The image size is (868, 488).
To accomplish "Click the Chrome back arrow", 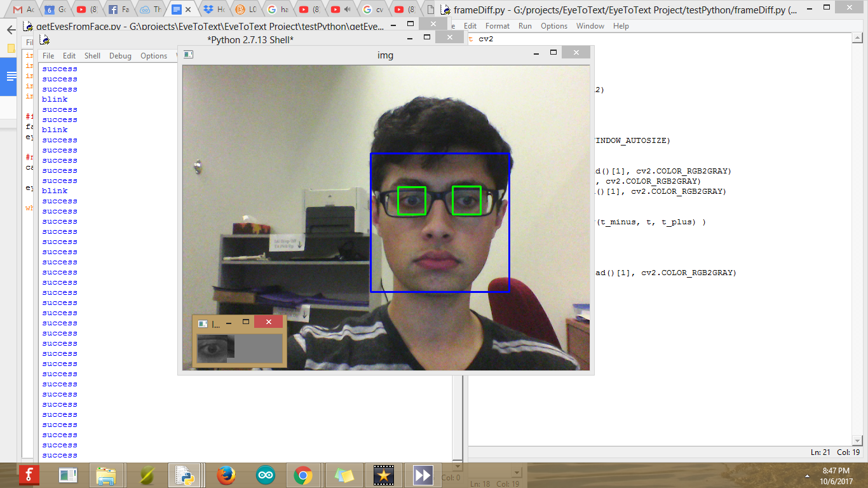I will (11, 30).
